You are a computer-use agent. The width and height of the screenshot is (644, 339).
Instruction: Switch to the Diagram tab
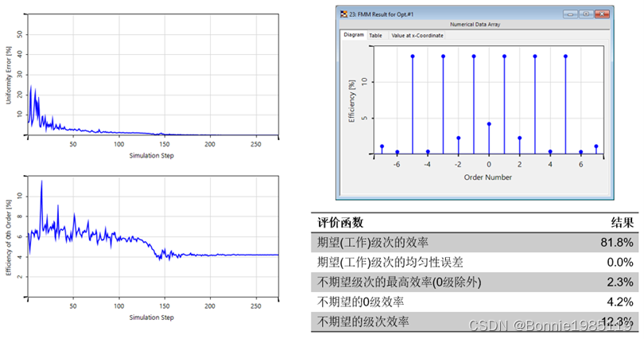354,35
